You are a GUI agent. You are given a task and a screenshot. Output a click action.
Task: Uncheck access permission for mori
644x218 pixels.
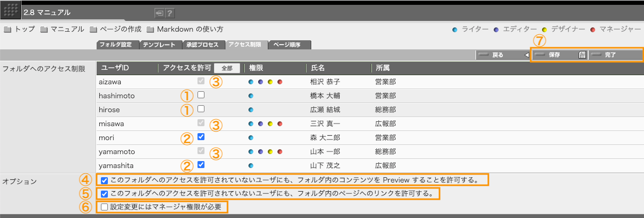tap(201, 137)
